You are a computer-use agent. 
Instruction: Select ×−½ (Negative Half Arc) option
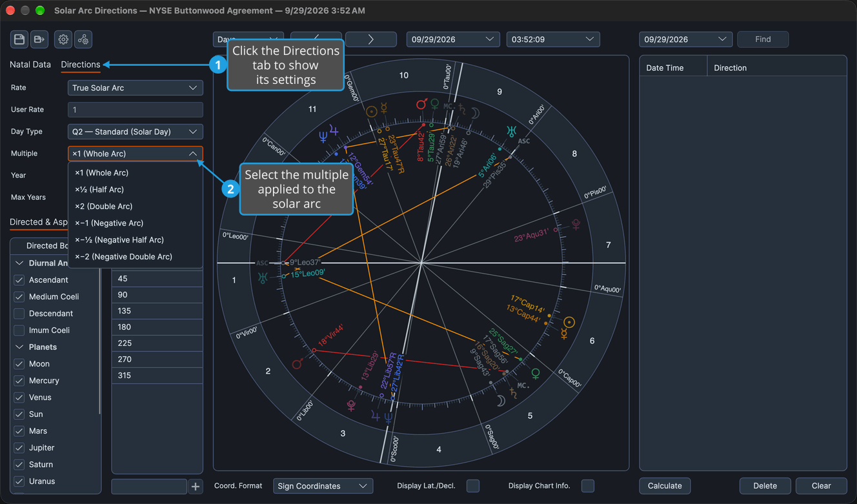coord(136,240)
